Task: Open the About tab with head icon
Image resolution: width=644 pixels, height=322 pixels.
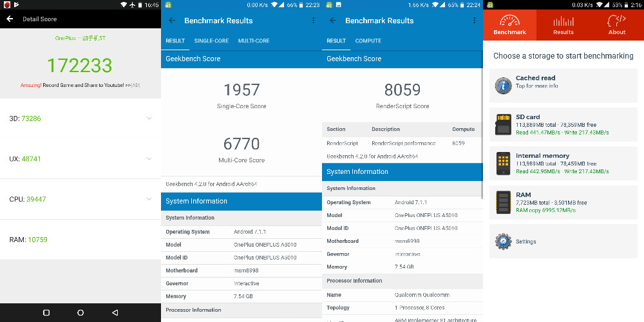Action: tap(617, 24)
